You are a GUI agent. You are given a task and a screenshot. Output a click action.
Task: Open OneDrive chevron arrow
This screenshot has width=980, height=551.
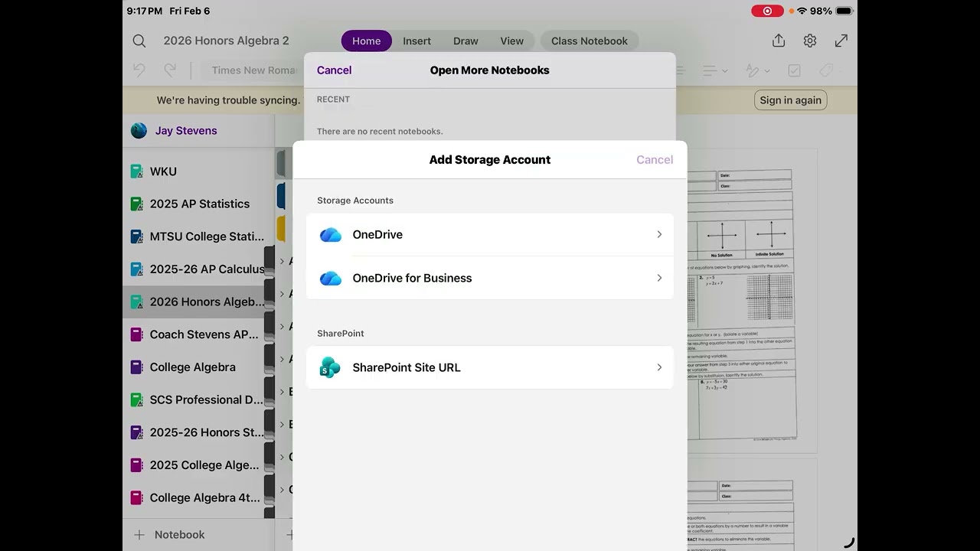point(659,235)
